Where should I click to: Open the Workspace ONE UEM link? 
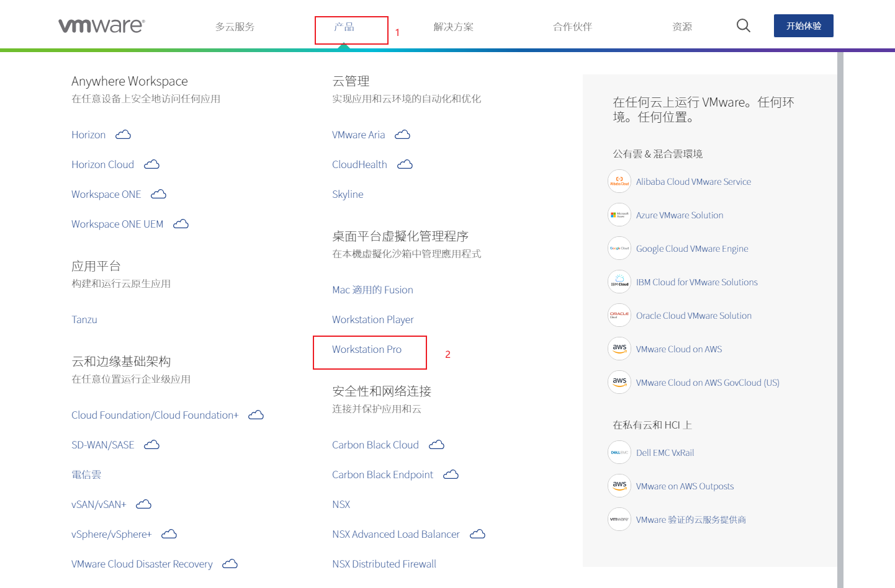tap(117, 224)
